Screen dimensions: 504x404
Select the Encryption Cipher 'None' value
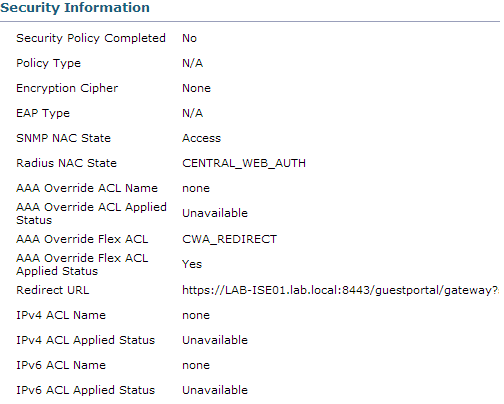196,88
